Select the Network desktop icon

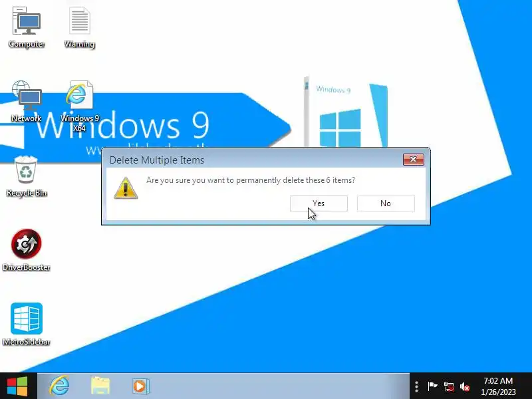point(27,101)
